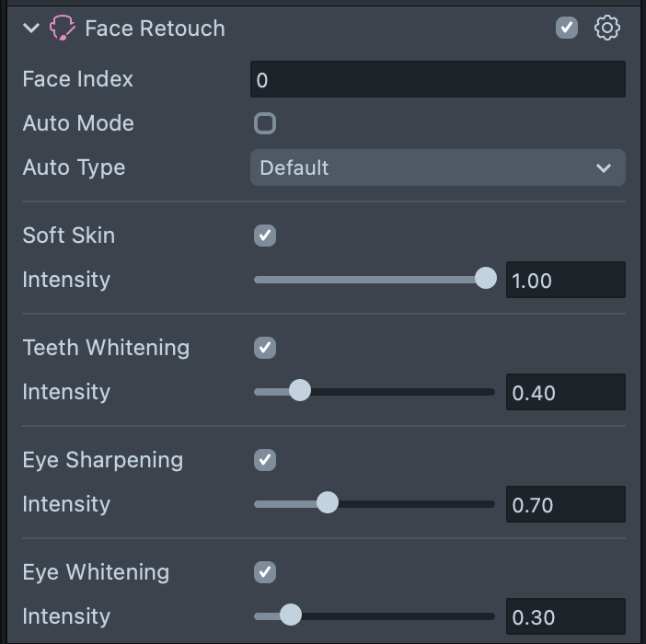Disable the Eye Whitening checkbox

click(x=265, y=572)
